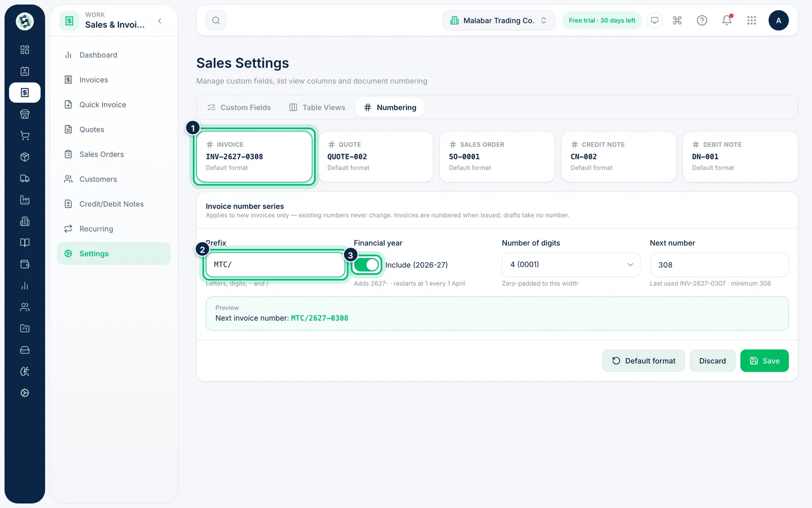Collapse the Sales & Invoicing sidebar chevron

point(160,21)
